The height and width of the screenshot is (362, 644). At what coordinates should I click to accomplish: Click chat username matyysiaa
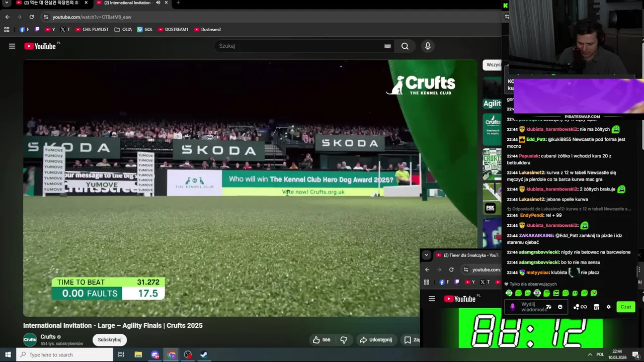coord(537,273)
